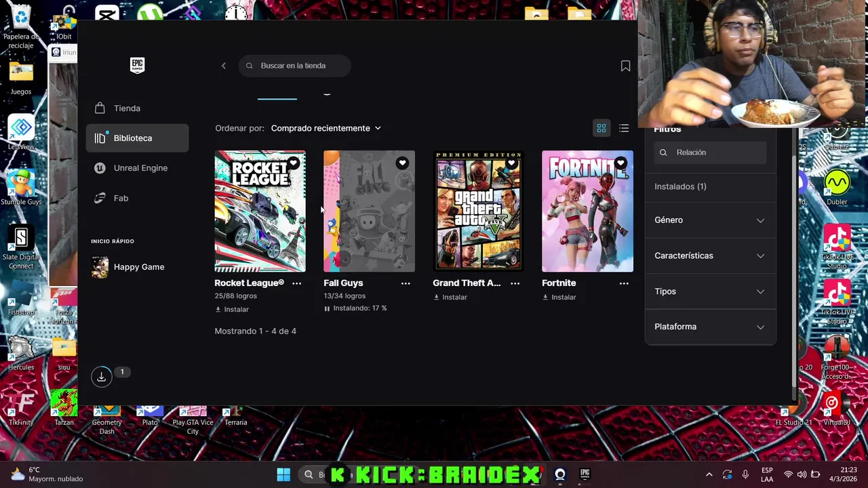
Task: Open the wishlist bookmark icon
Action: [x=625, y=66]
